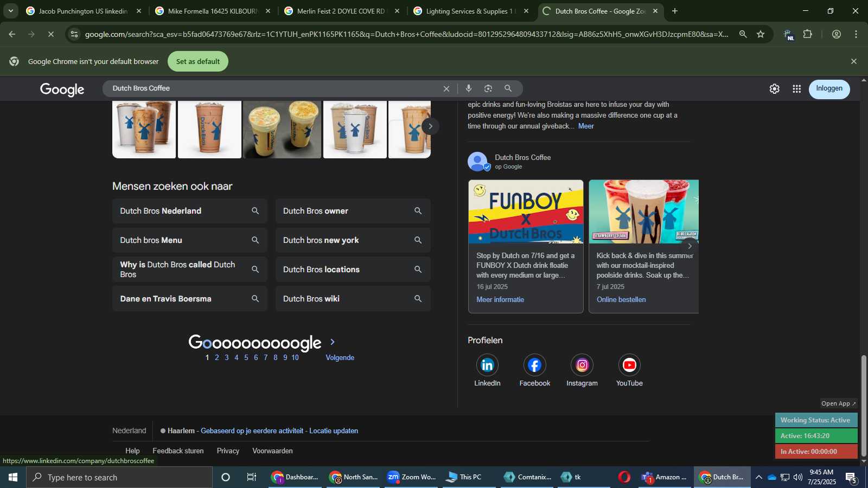The image size is (868, 488).
Task: Open the first iced coffee cups thumbnail
Action: click(x=144, y=130)
